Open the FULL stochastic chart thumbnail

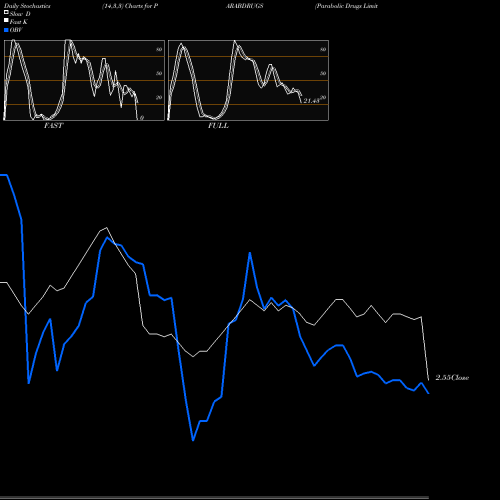pos(248,80)
